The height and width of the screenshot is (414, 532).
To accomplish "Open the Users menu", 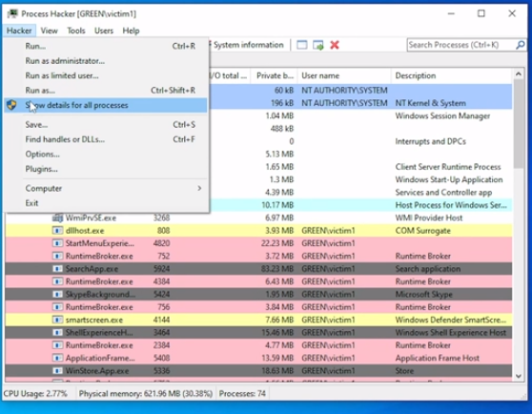I will pos(104,31).
